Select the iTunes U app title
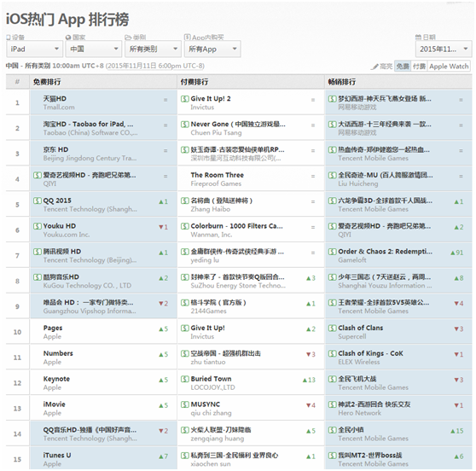 pyautogui.click(x=57, y=456)
